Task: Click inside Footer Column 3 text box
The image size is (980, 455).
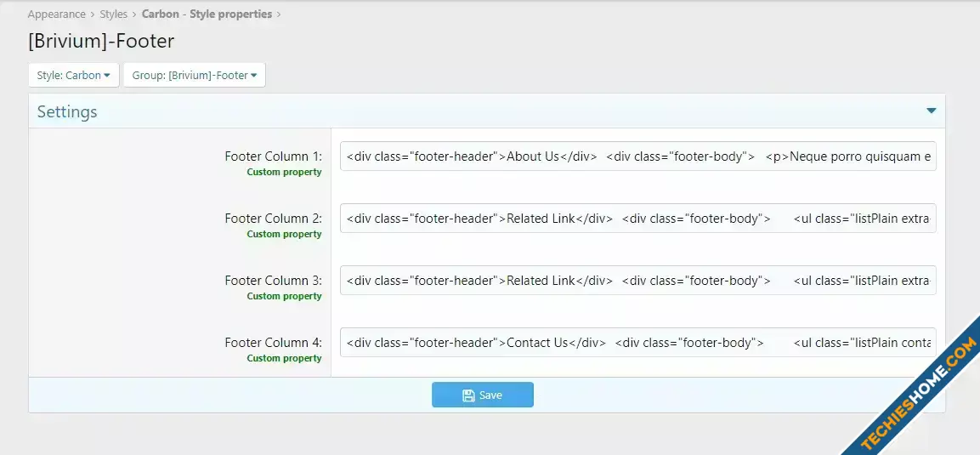Action: click(x=638, y=280)
